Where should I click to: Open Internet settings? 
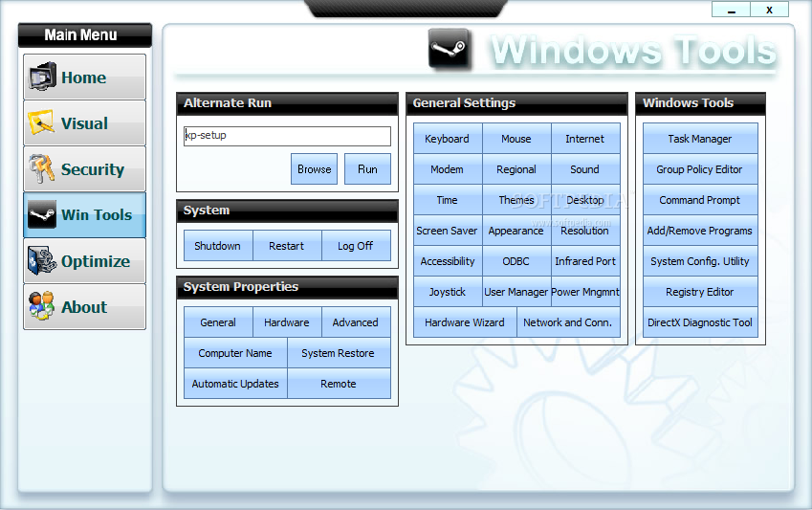click(585, 139)
